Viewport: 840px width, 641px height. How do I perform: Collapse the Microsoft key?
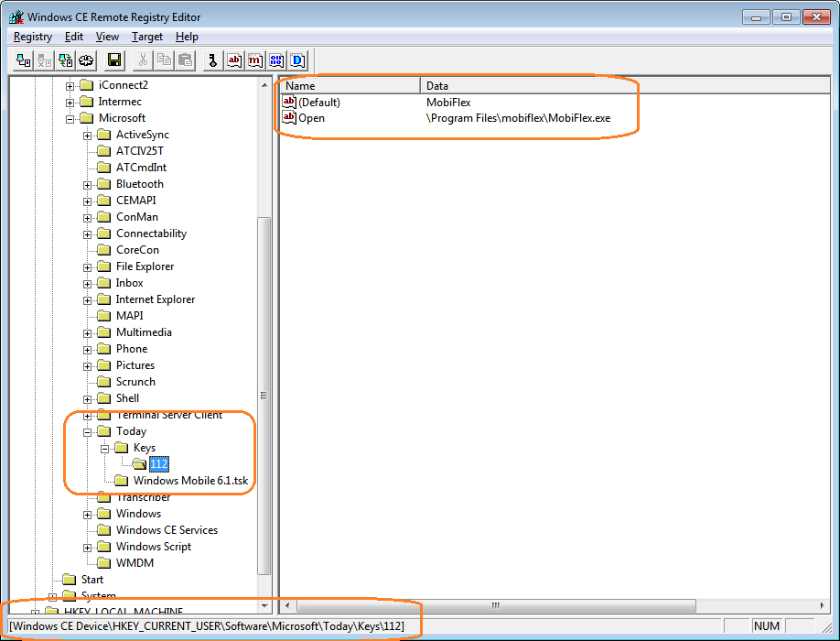click(x=70, y=119)
